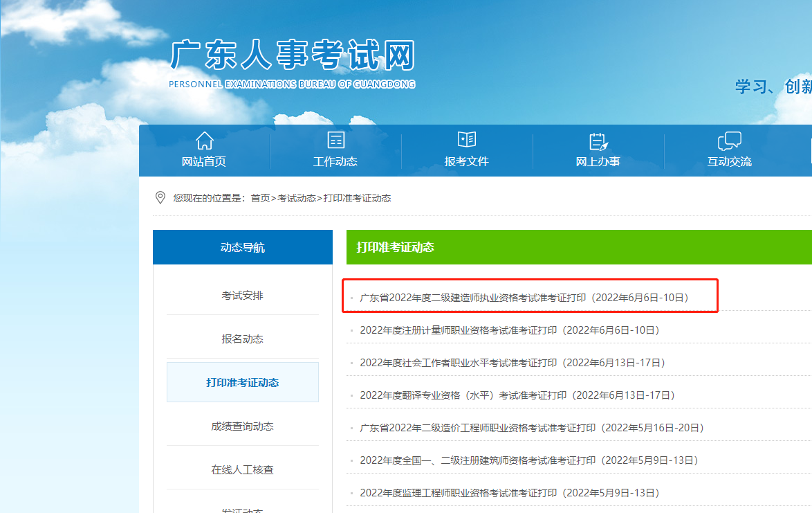812x513 pixels.
Task: Go to 在线人工核查 in the sidebar
Action: [x=242, y=470]
